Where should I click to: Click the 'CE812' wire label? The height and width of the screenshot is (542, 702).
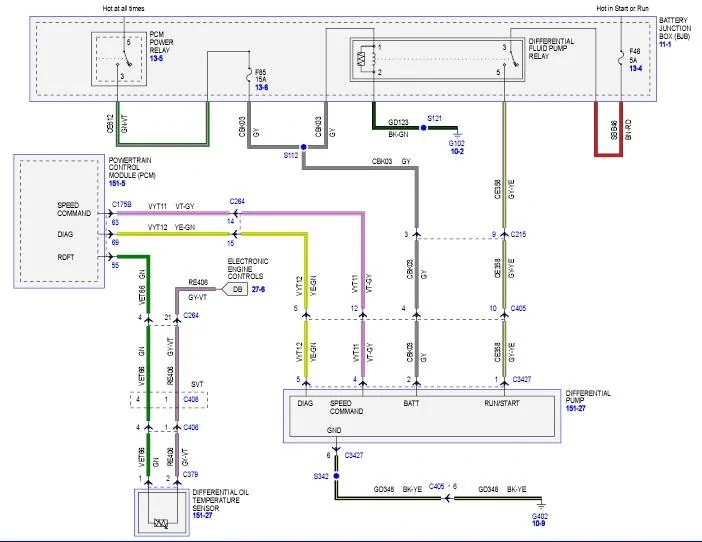click(110, 124)
